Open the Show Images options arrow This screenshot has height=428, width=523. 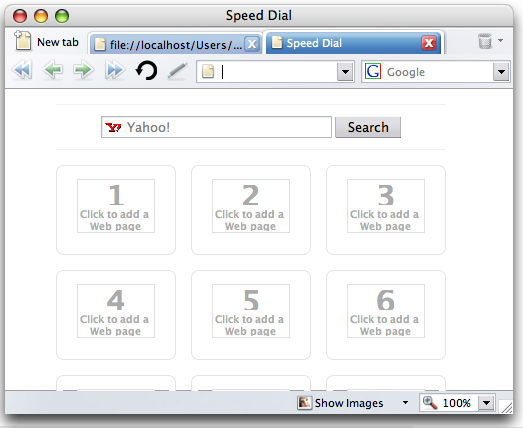(x=405, y=403)
